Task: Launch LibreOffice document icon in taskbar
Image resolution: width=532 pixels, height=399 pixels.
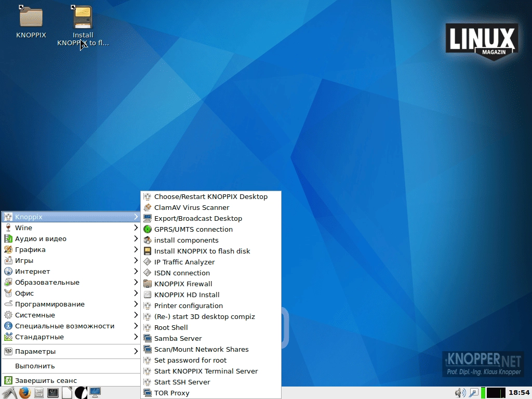Action: 67,393
